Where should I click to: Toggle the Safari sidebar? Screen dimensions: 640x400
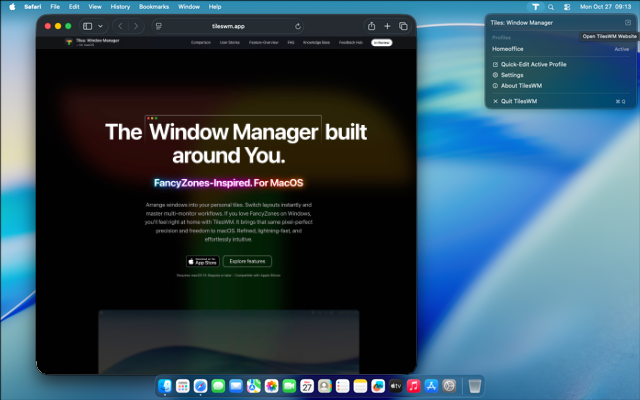pos(87,26)
